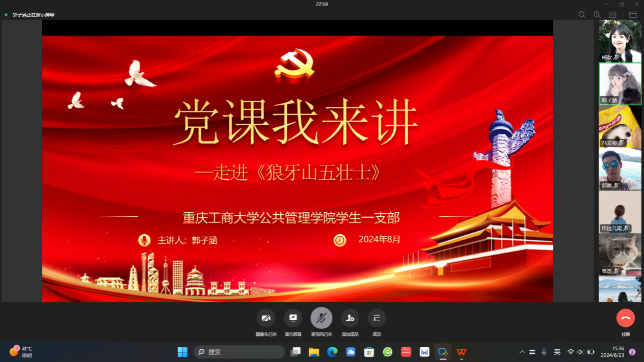This screenshot has height=362, width=644.
Task: Open the 成员 members list
Action: [377, 318]
